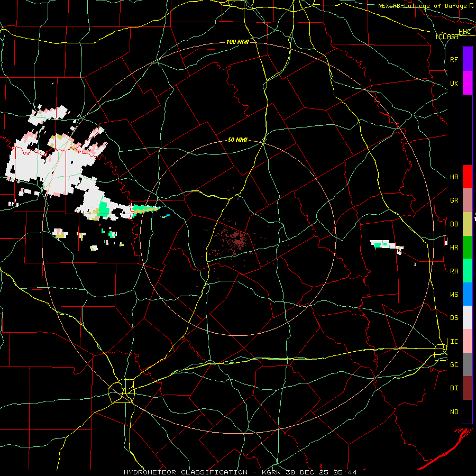This screenshot has height=476, width=476.
Task: Click the RA legend label
Action: click(x=454, y=271)
